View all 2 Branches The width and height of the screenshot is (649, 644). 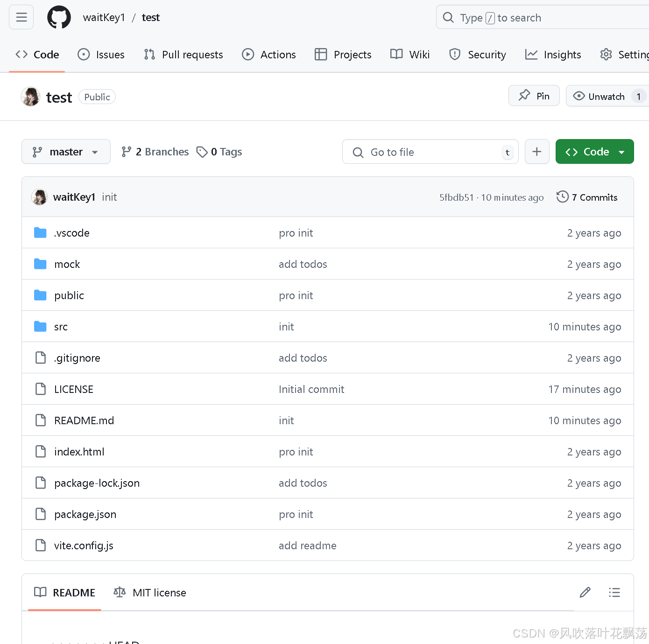point(155,152)
